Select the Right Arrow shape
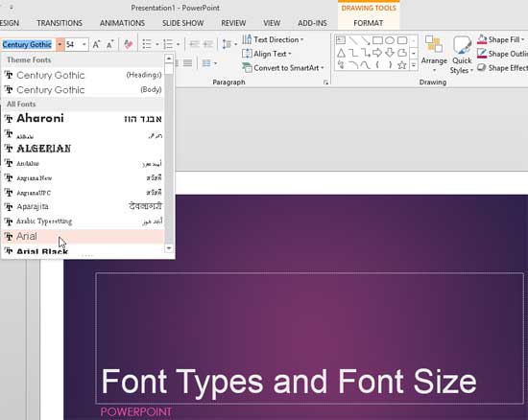This screenshot has width=528, height=420. 377,53
